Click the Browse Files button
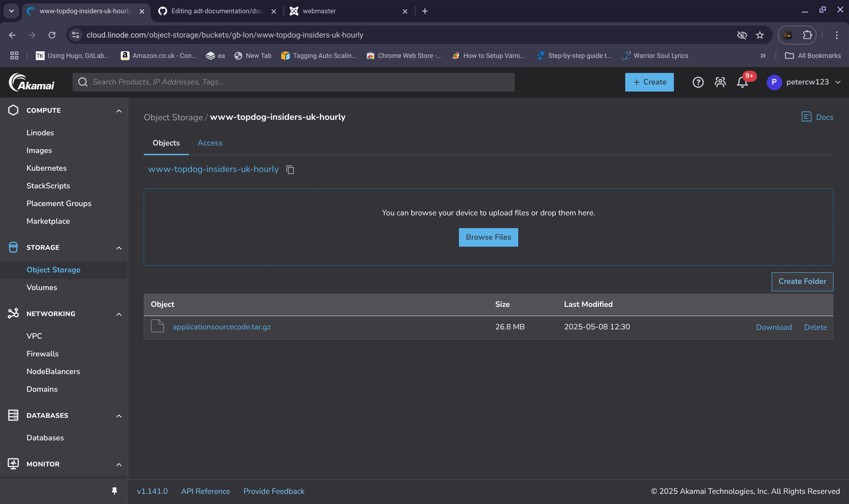 tap(488, 237)
